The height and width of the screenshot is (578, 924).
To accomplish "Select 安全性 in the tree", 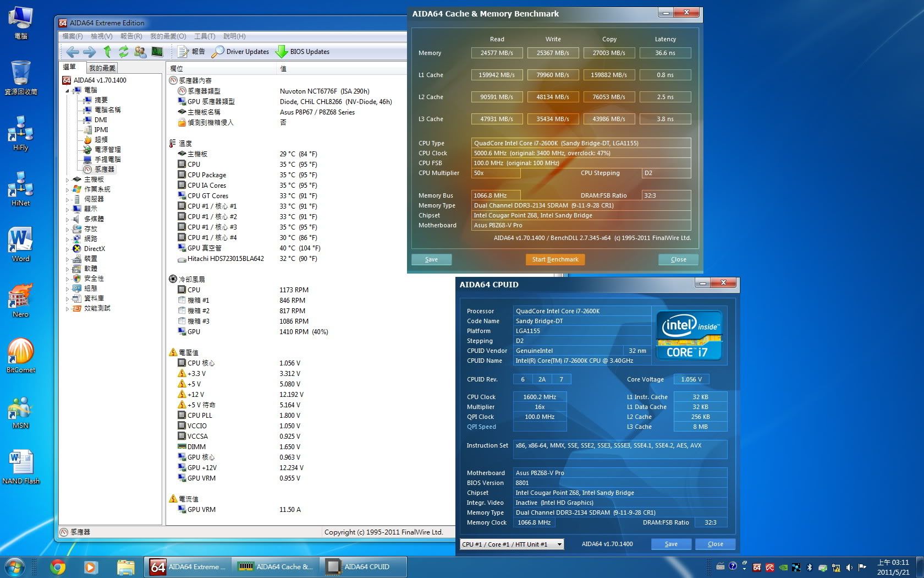I will click(94, 279).
